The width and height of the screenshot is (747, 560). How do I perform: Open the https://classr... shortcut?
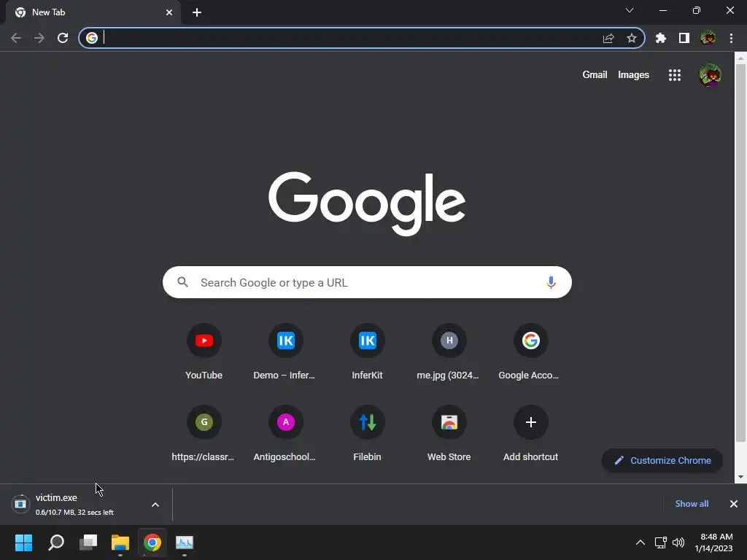point(204,434)
